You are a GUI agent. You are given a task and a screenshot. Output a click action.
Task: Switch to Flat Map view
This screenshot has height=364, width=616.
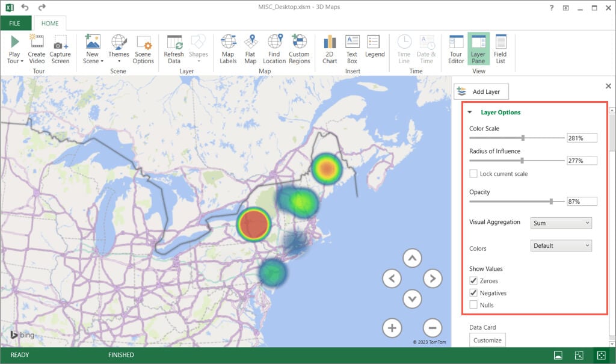pos(250,49)
